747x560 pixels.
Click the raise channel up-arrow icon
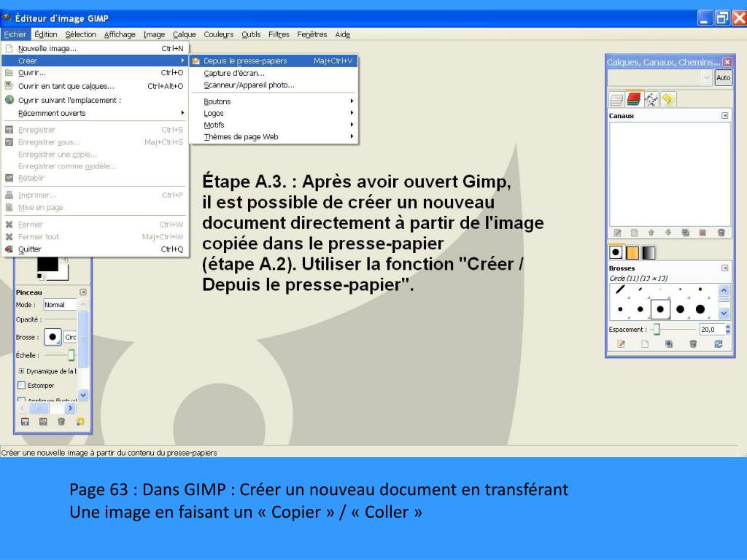tap(651, 233)
